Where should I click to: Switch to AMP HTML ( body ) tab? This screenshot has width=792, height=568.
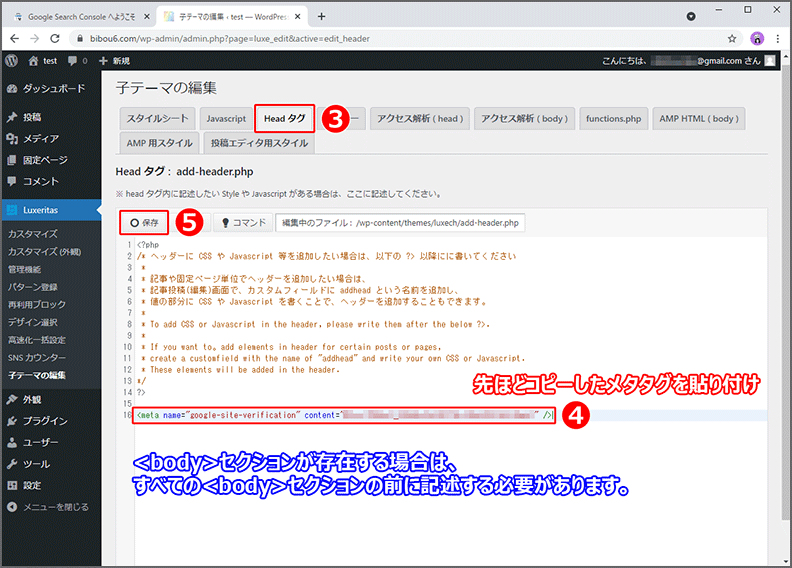point(699,119)
